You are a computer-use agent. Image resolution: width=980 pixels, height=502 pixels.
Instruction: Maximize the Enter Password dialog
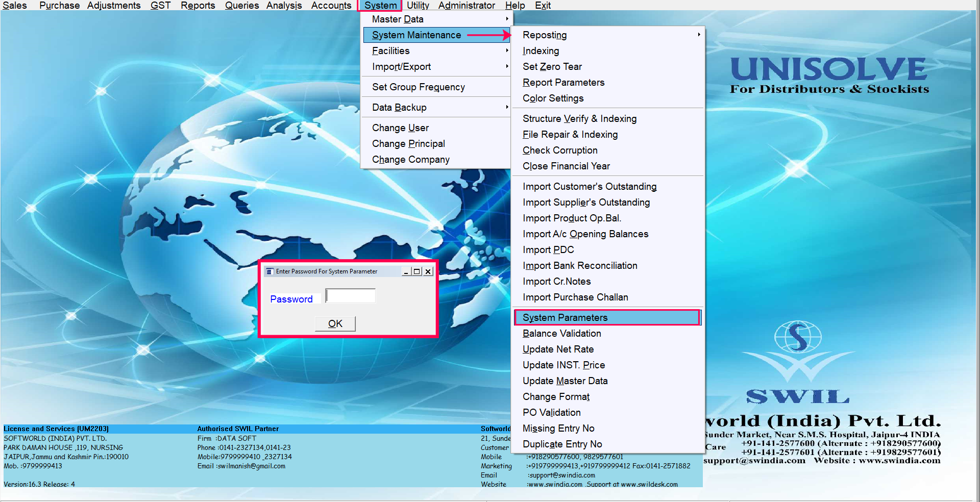click(417, 271)
